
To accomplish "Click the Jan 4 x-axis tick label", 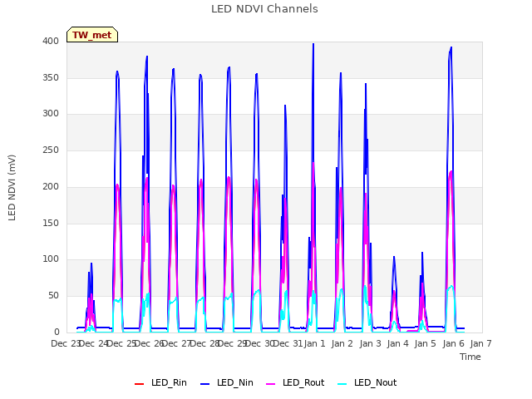I will 397,343.
